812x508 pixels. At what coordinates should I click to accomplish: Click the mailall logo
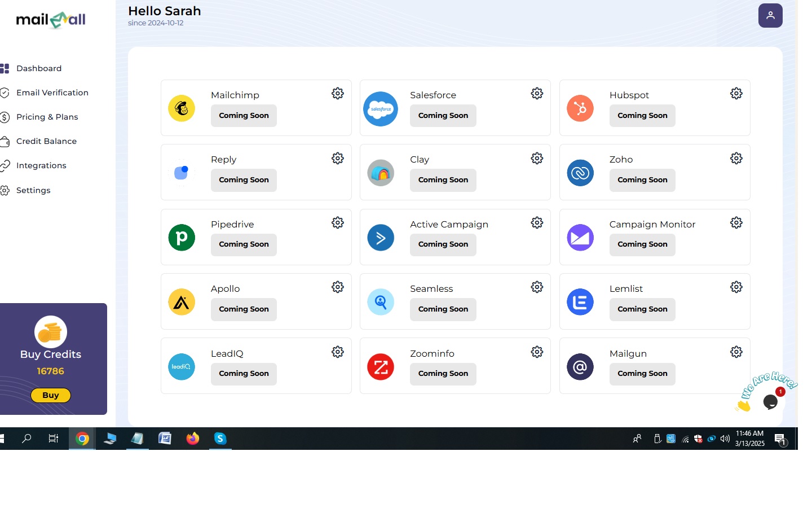pos(51,20)
